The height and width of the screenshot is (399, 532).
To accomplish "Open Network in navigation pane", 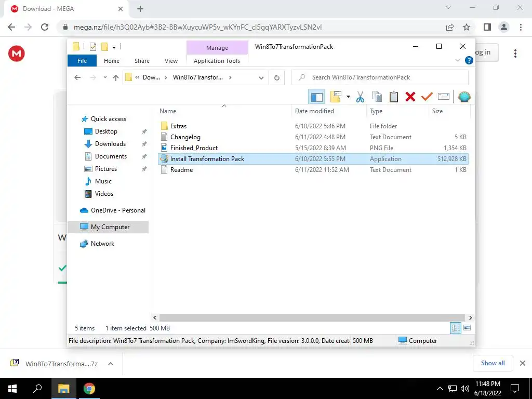I will tap(102, 244).
